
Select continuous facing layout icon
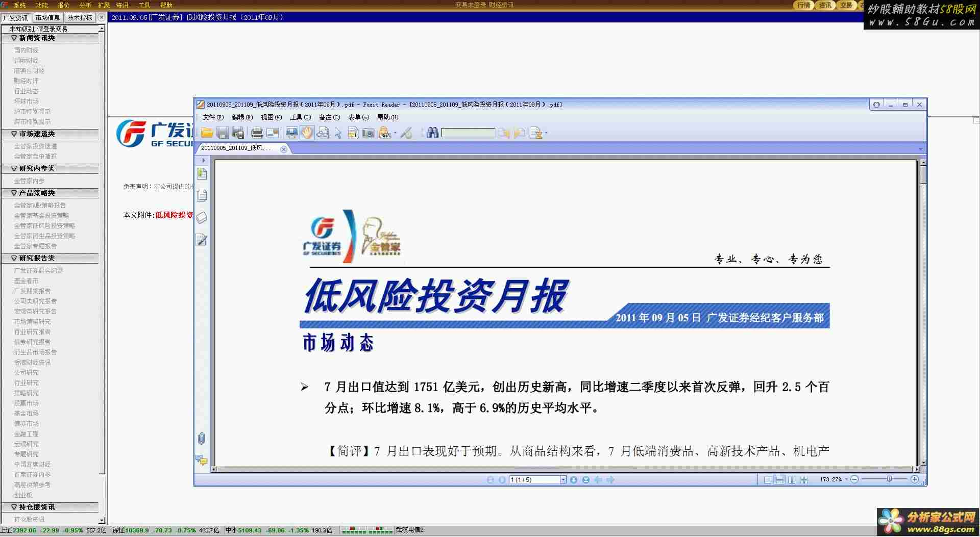pos(804,480)
